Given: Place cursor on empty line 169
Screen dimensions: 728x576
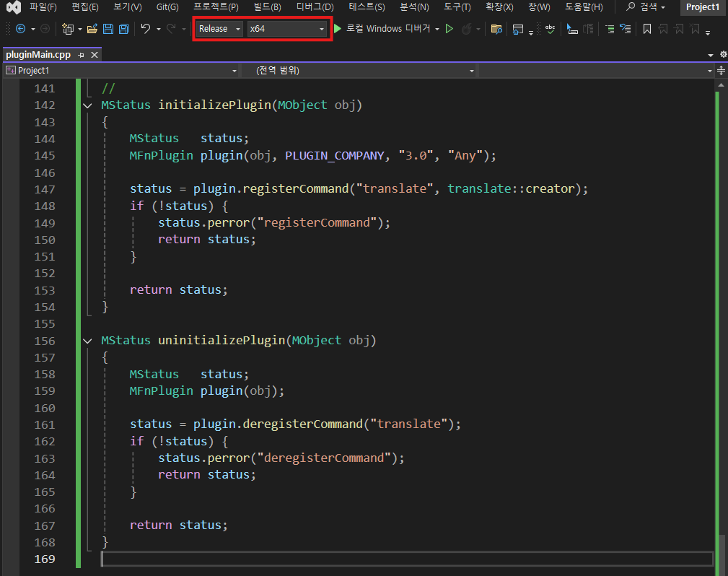Looking at the screenshot, I should (x=407, y=559).
